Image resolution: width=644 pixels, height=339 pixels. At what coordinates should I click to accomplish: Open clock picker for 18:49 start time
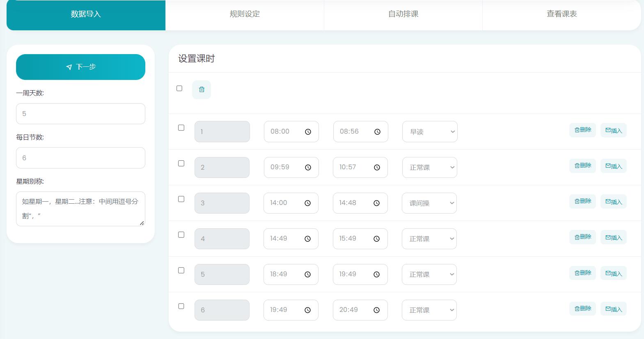pyautogui.click(x=307, y=274)
